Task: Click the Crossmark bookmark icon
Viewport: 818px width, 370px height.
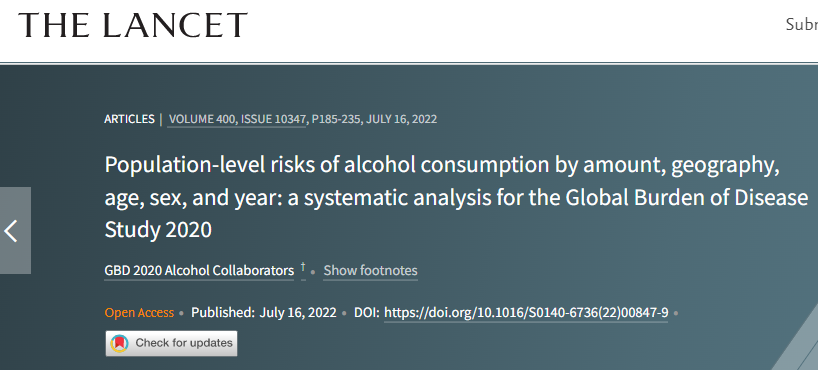Action: point(120,343)
